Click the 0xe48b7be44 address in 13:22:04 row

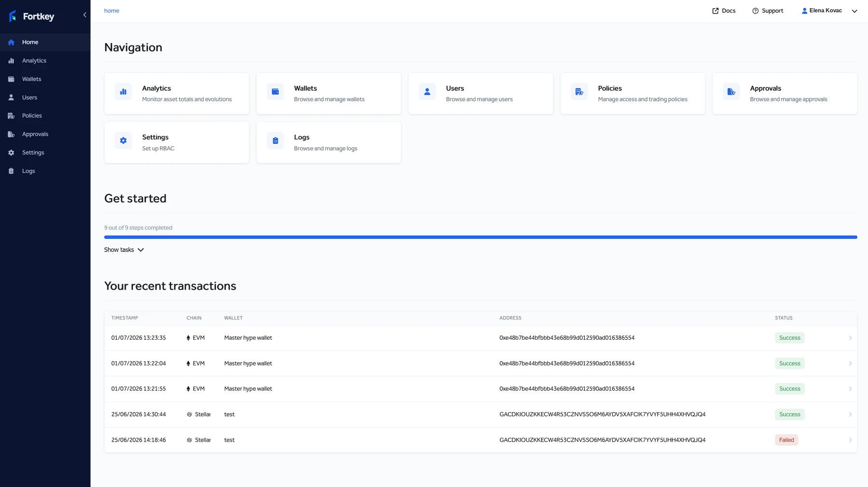point(567,363)
